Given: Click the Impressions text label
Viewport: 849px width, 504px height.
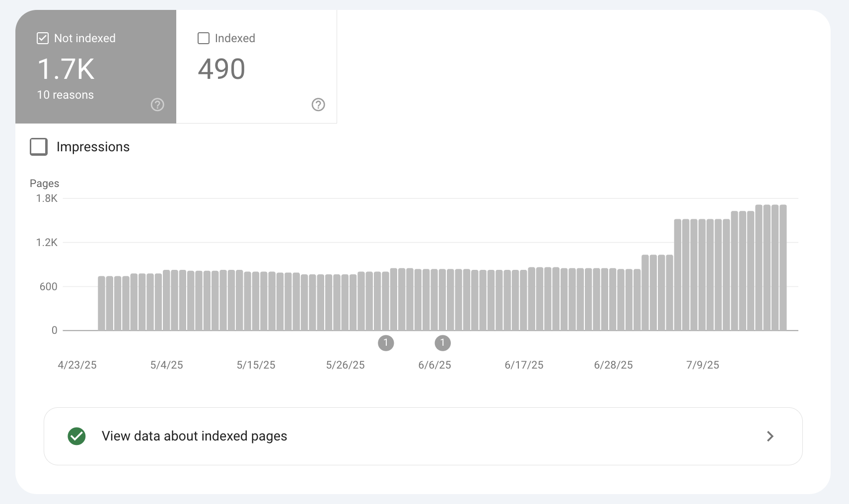Looking at the screenshot, I should (93, 146).
